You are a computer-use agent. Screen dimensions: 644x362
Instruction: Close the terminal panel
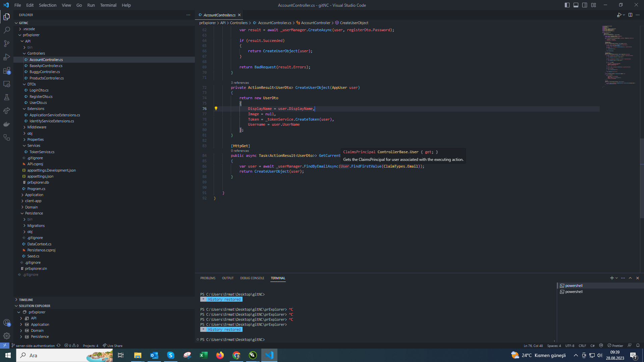point(638,278)
